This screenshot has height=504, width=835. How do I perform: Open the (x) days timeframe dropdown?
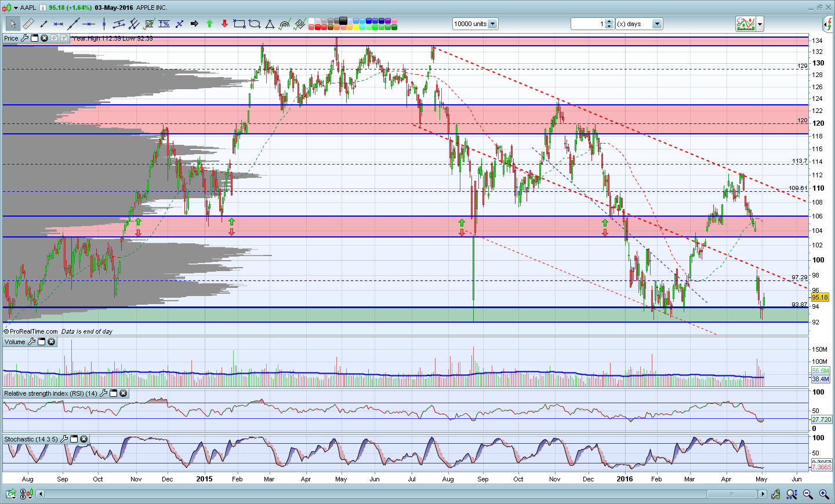657,24
